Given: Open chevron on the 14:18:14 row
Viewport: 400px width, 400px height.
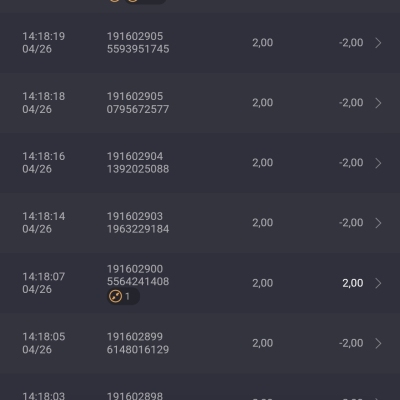Looking at the screenshot, I should (378, 223).
